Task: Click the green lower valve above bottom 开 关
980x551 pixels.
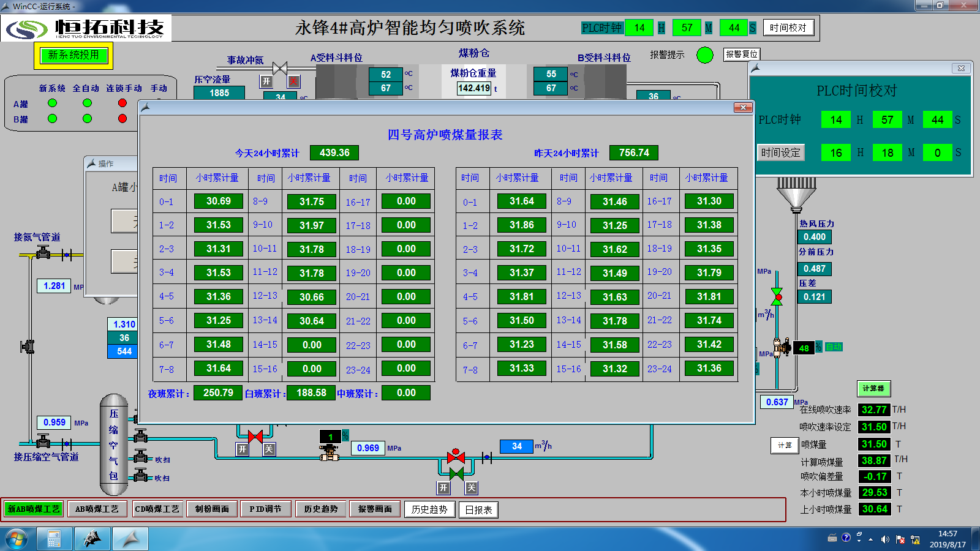Action: pos(456,473)
